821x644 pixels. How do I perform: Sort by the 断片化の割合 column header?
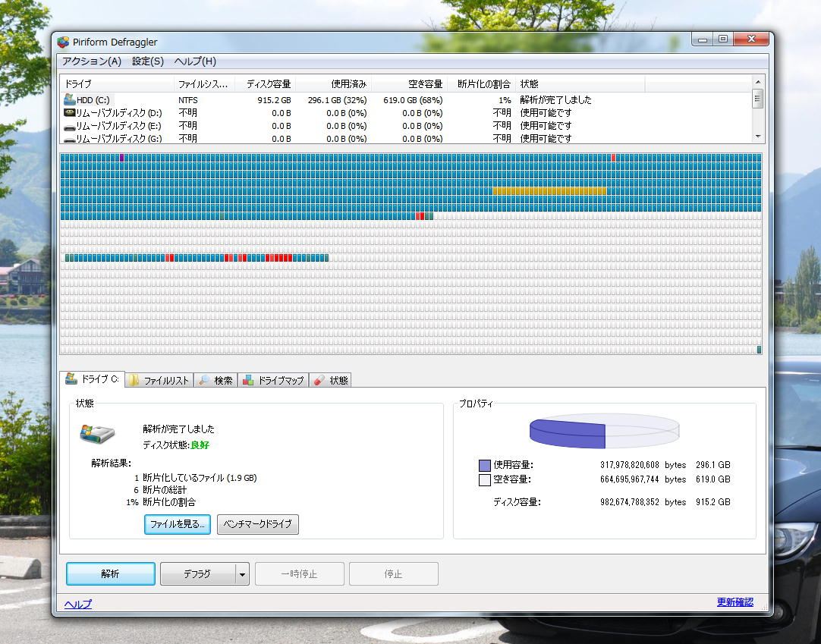click(x=480, y=83)
